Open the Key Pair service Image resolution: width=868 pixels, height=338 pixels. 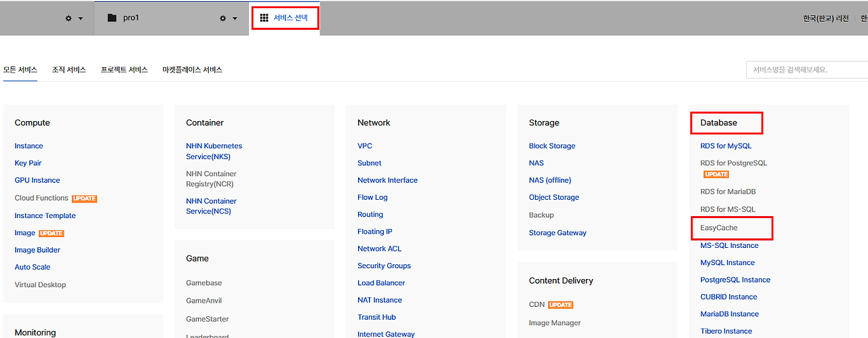28,163
